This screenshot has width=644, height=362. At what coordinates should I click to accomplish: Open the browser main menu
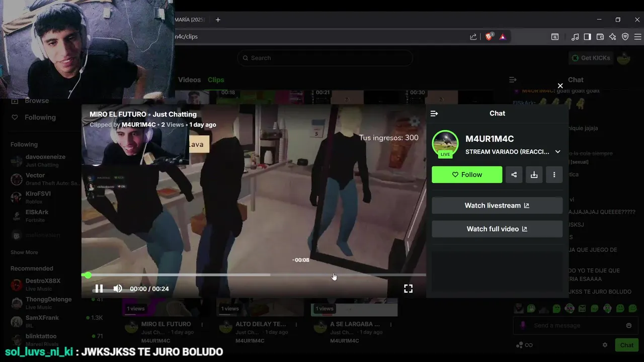coord(637,37)
